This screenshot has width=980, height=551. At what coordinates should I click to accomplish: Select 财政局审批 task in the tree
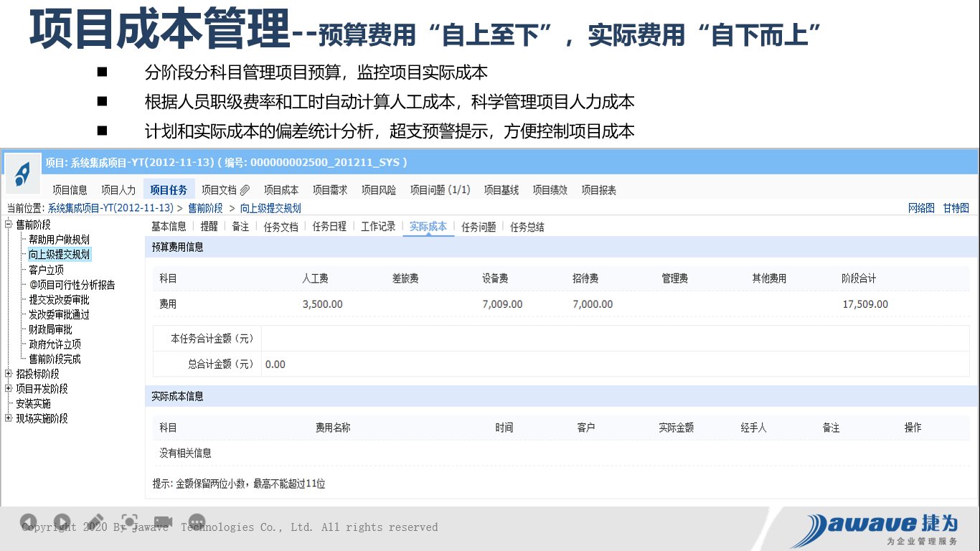50,329
